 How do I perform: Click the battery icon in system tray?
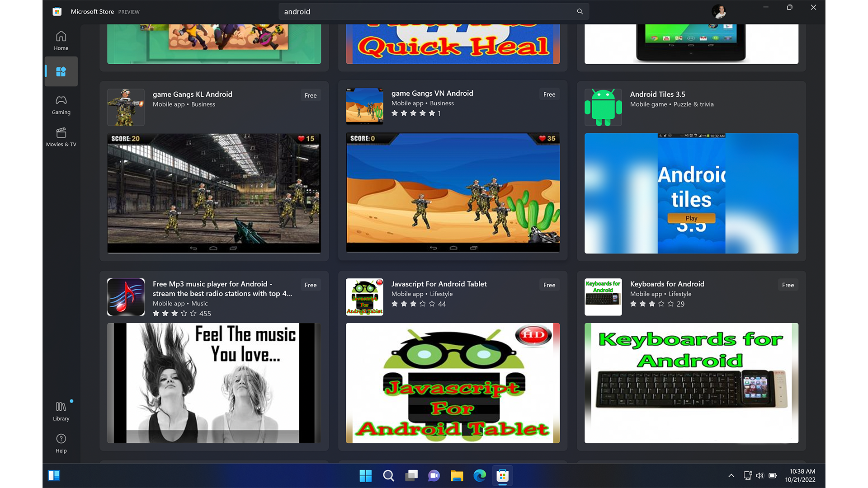773,475
